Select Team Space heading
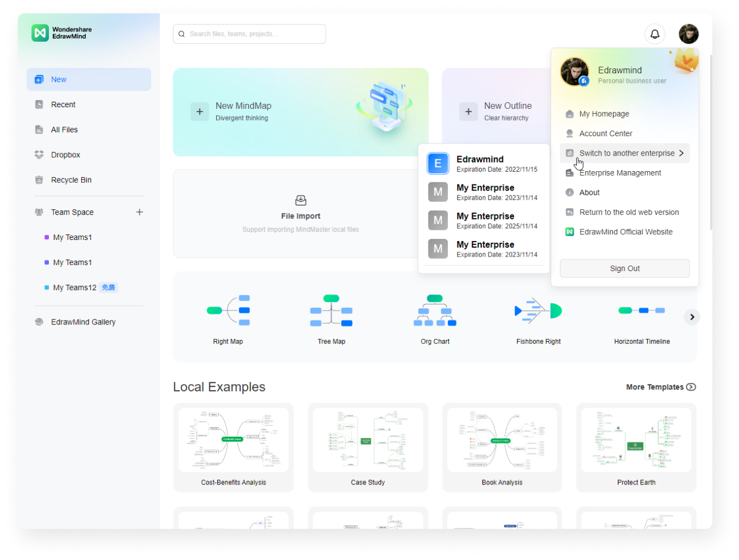739x560 pixels. pyautogui.click(x=72, y=212)
